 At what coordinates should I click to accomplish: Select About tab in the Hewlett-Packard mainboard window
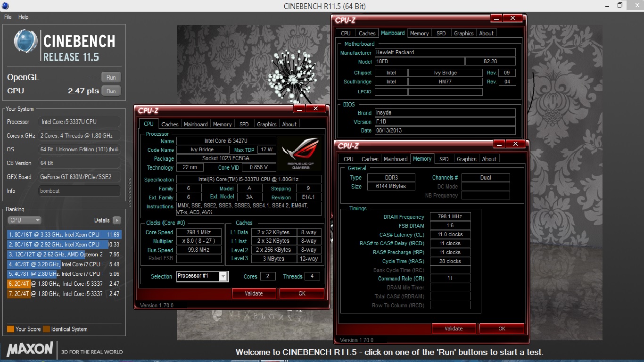tap(487, 33)
